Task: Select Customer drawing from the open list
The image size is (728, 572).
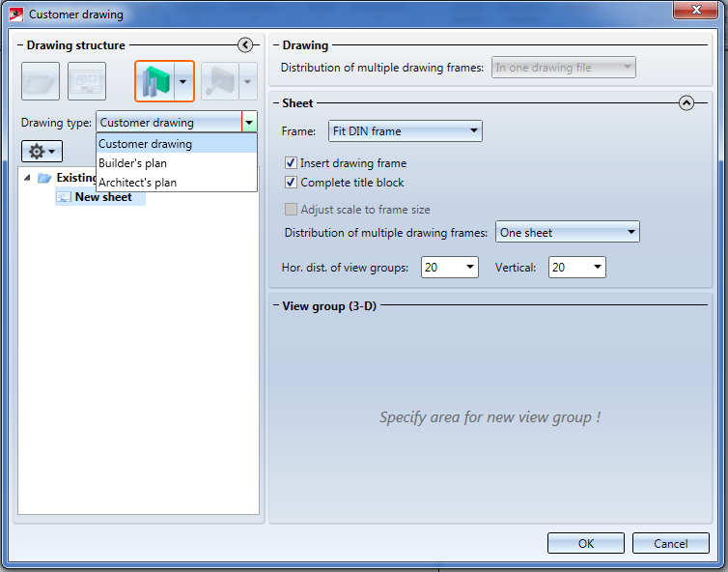Action: click(x=177, y=144)
